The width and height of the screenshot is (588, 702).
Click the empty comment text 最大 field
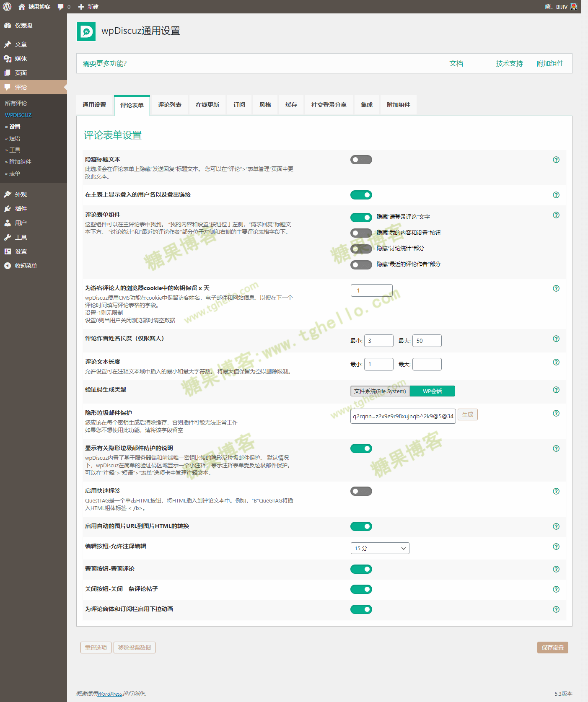[427, 364]
